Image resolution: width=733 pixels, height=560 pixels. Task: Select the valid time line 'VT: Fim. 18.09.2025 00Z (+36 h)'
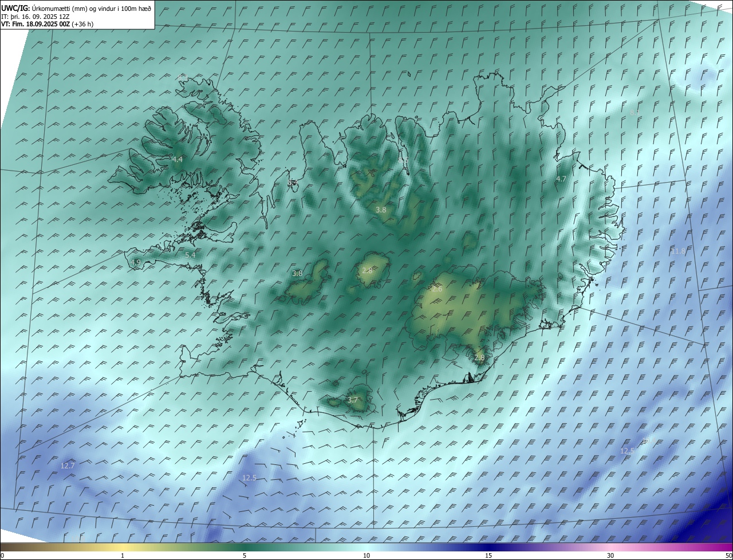(48, 24)
